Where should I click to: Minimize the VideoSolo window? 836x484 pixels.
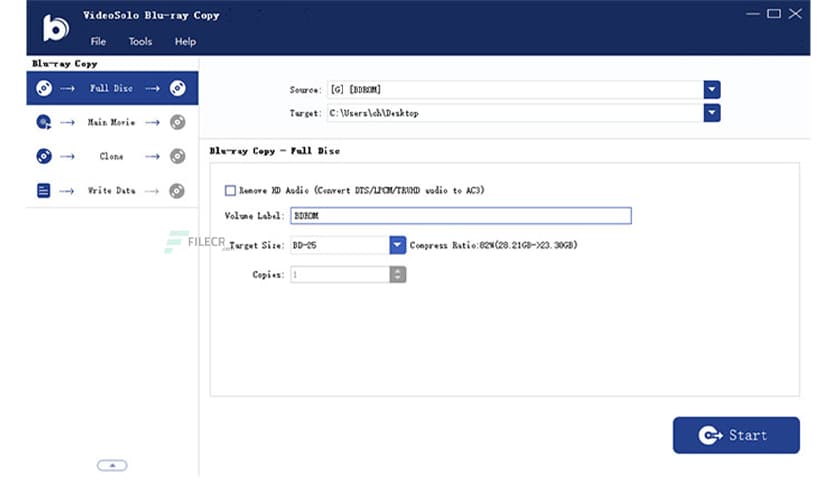(753, 14)
